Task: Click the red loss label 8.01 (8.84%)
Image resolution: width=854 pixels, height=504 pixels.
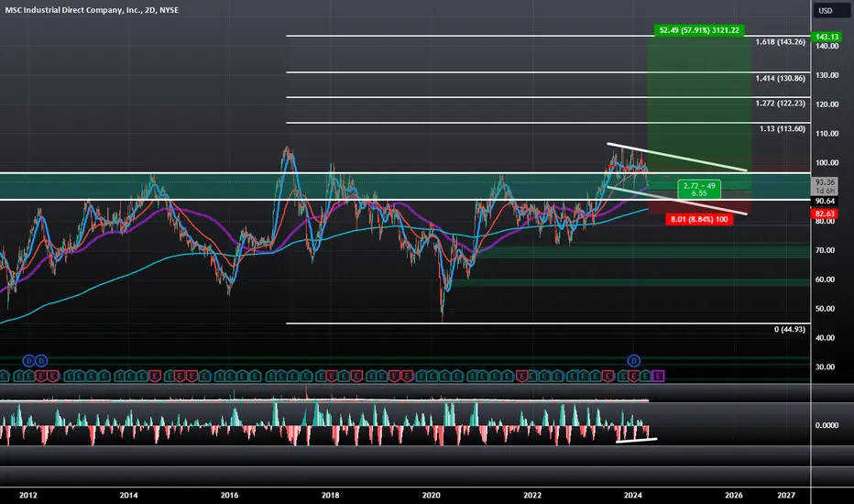Action: 699,220
